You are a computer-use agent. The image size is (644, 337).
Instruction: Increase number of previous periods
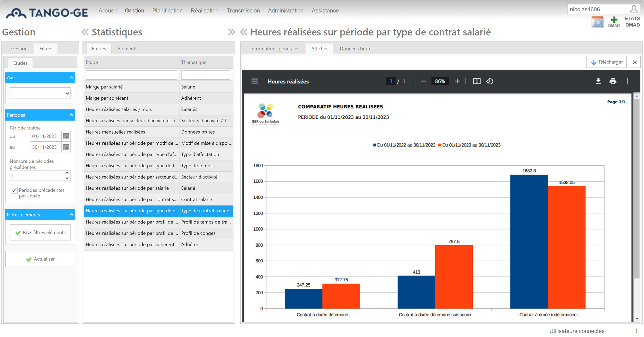(67, 173)
